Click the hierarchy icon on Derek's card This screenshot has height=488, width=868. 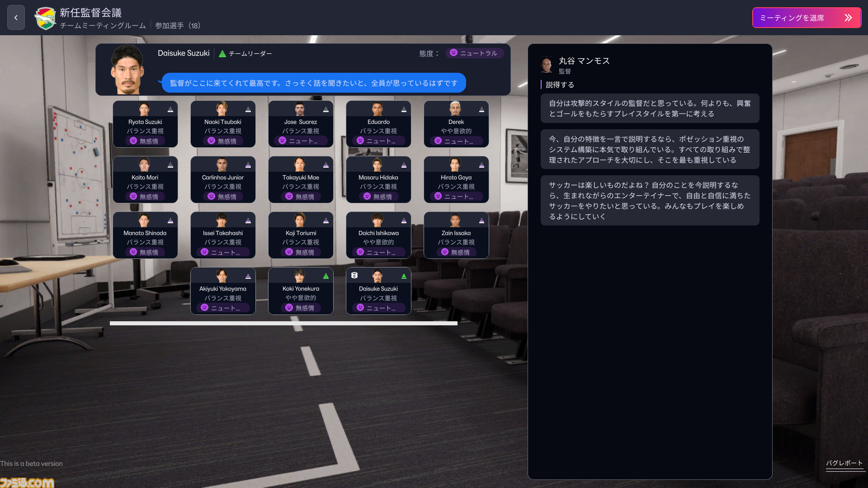481,109
